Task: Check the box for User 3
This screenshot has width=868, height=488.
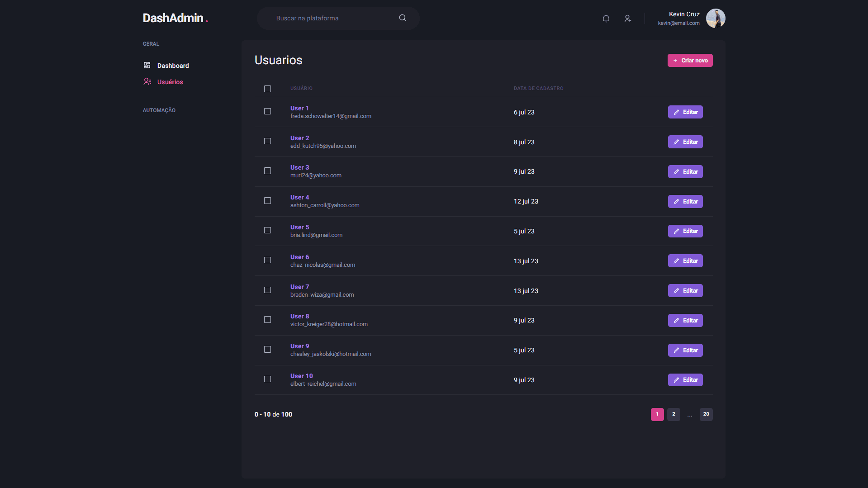Action: 268,171
